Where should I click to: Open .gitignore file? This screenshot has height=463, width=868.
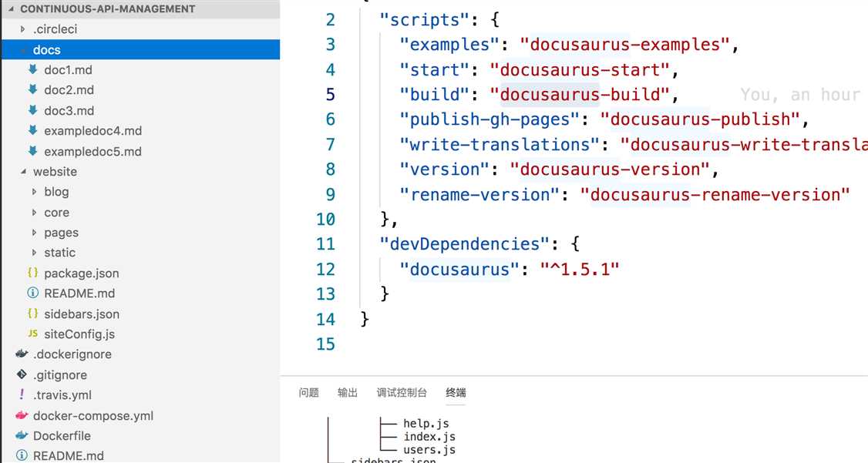(x=60, y=374)
